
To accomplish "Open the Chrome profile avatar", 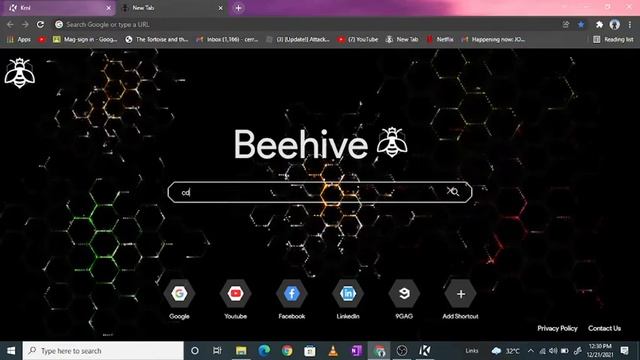I will pyautogui.click(x=615, y=24).
